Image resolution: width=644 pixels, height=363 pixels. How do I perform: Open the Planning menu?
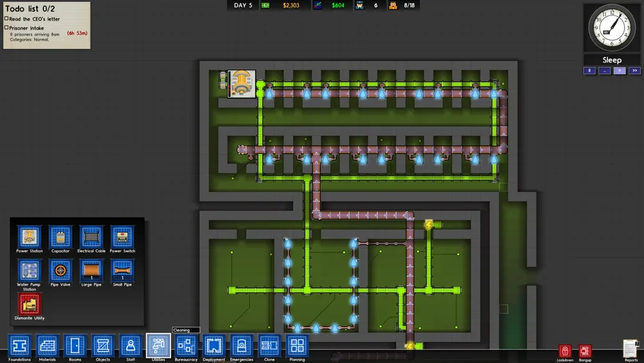[x=297, y=346]
